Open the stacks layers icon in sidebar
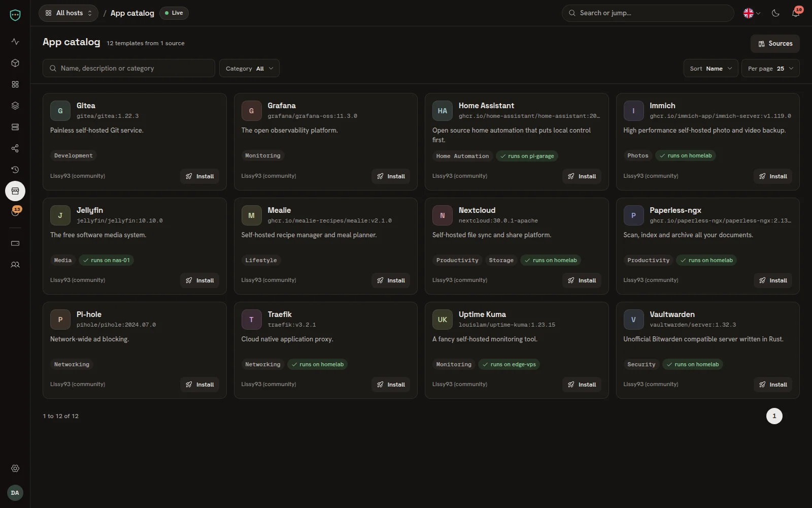The height and width of the screenshot is (508, 812). click(15, 106)
